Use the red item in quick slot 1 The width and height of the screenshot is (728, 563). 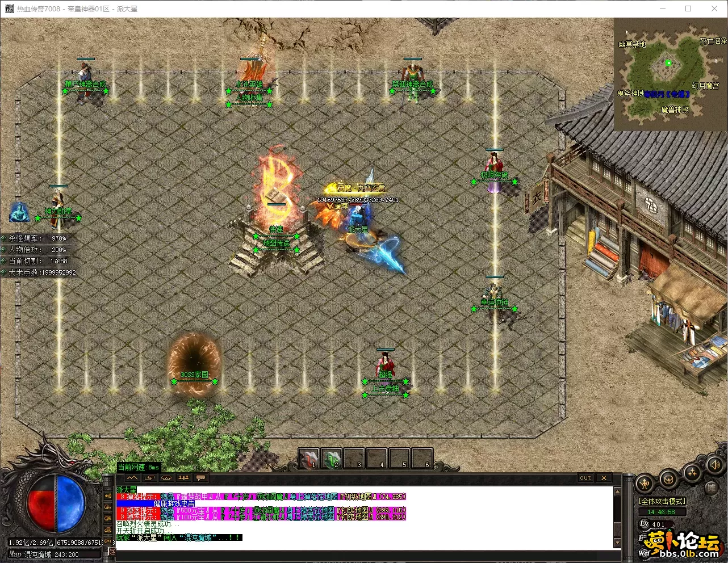309,458
